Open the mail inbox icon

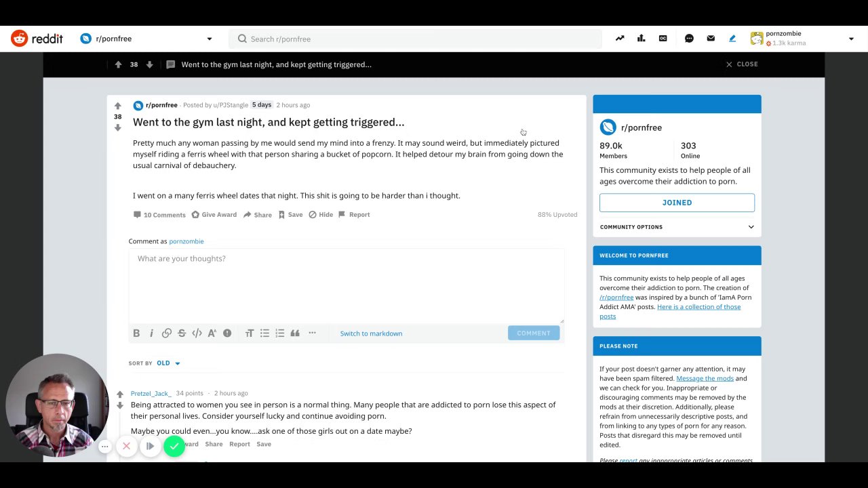coord(711,39)
